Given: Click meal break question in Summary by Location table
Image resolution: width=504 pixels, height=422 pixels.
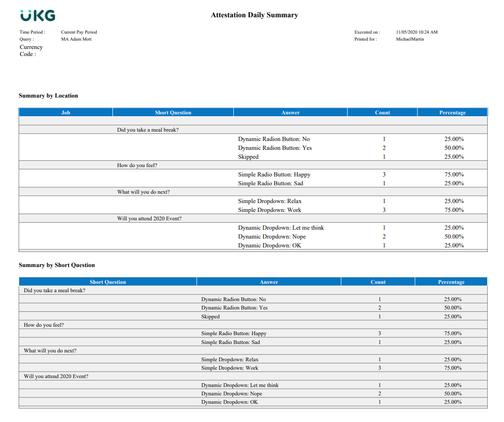Looking at the screenshot, I should click(148, 130).
